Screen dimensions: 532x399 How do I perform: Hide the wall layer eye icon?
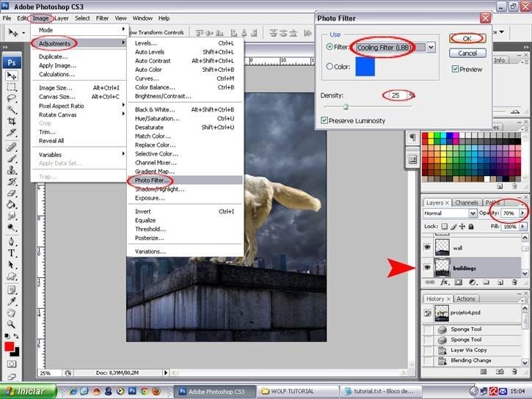427,247
